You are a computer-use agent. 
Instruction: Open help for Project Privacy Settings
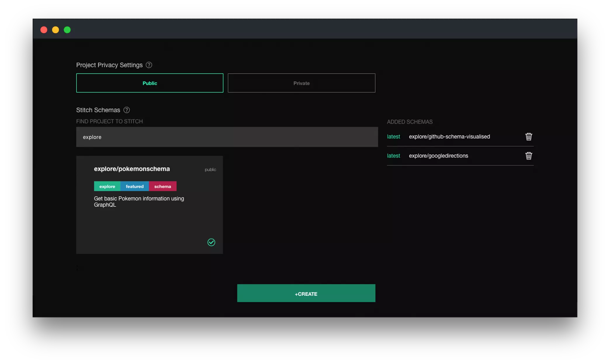point(149,65)
